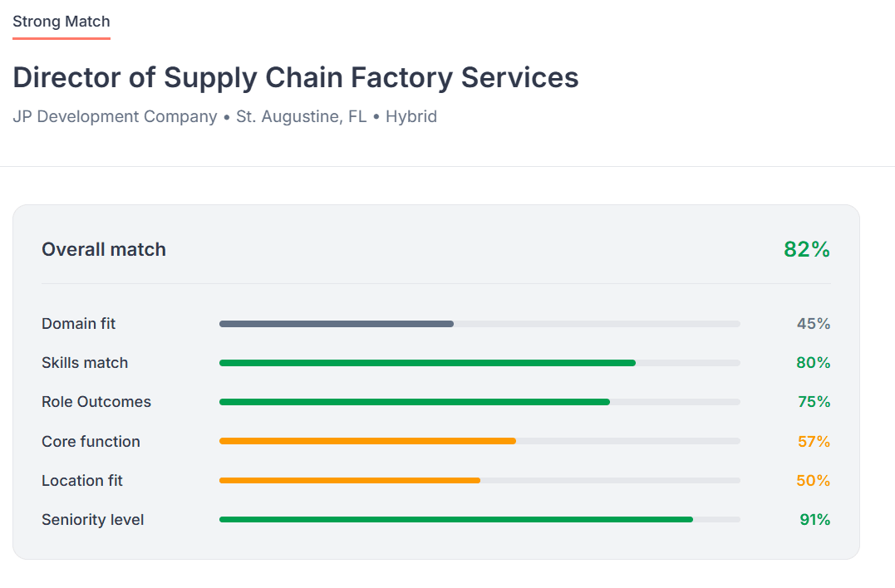Image resolution: width=895 pixels, height=588 pixels.
Task: Click the Overall match heading
Action: [104, 249]
